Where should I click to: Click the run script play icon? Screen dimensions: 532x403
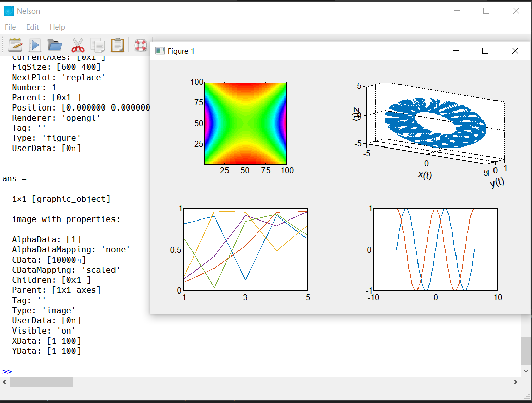coord(35,45)
